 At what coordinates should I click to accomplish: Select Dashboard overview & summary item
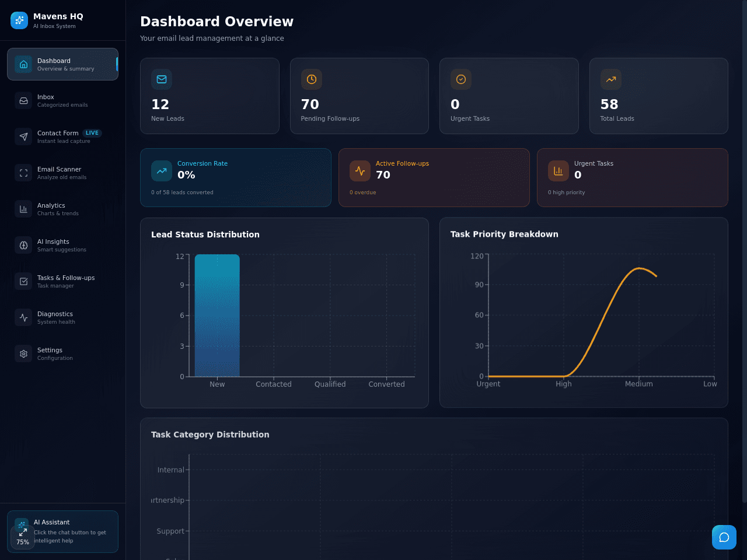[62, 64]
